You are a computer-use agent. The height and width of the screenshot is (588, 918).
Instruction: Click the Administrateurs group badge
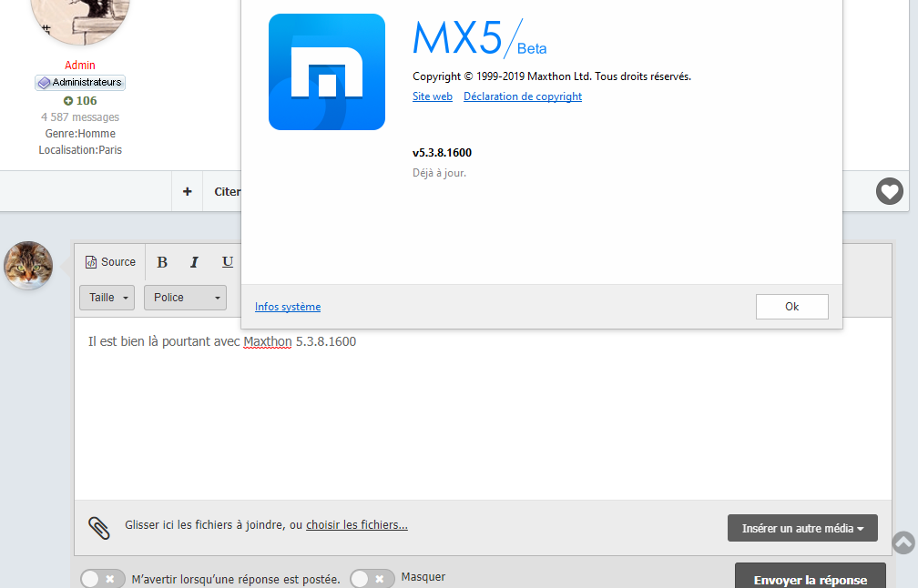(x=80, y=83)
